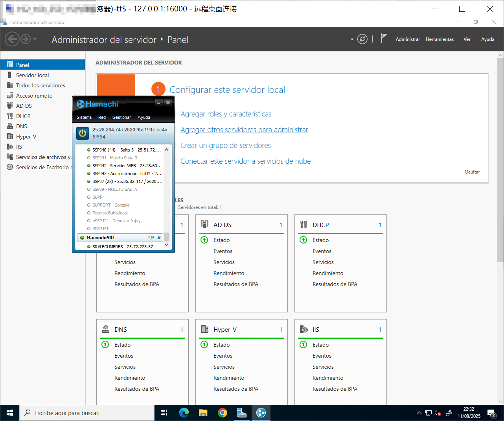The image size is (504, 421).
Task: Click Conectar este servidor a servicios de nube
Action: coord(246,161)
